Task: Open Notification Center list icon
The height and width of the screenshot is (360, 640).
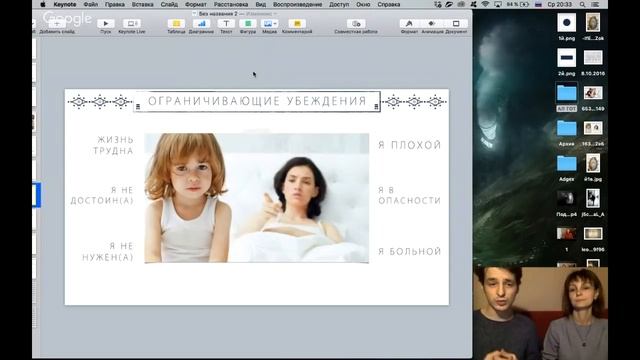Action: click(595, 4)
